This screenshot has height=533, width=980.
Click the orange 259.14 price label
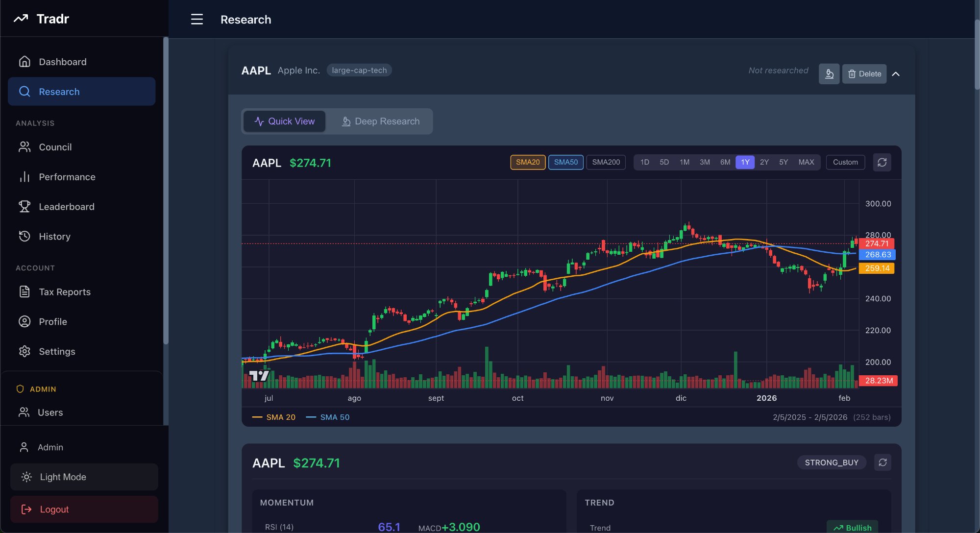pyautogui.click(x=876, y=268)
